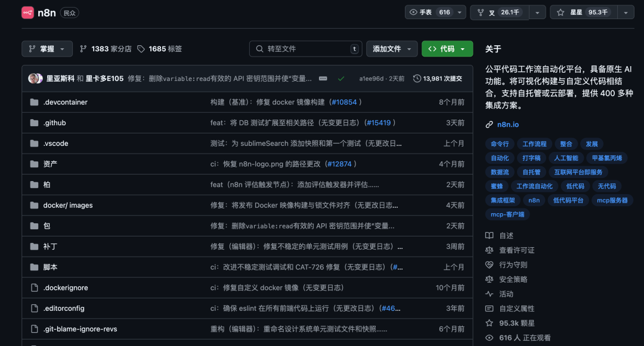The width and height of the screenshot is (644, 346).
Task: Select the 低代码平台 topic tag
Action: pyautogui.click(x=568, y=200)
